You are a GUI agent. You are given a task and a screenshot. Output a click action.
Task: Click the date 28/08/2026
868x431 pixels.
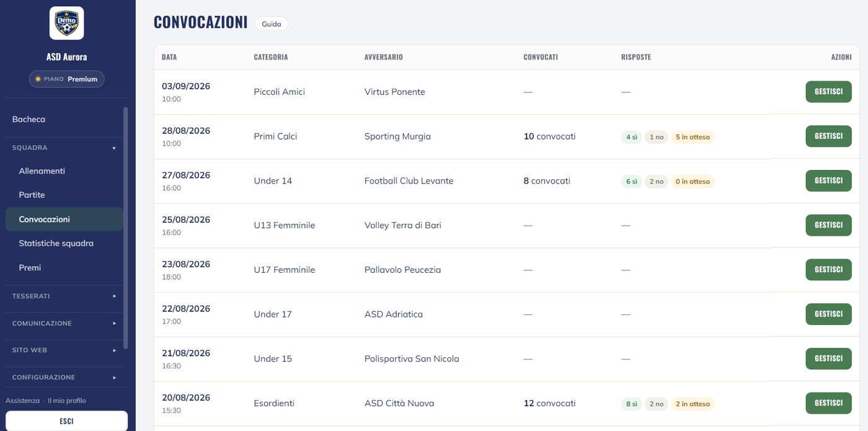click(x=186, y=131)
